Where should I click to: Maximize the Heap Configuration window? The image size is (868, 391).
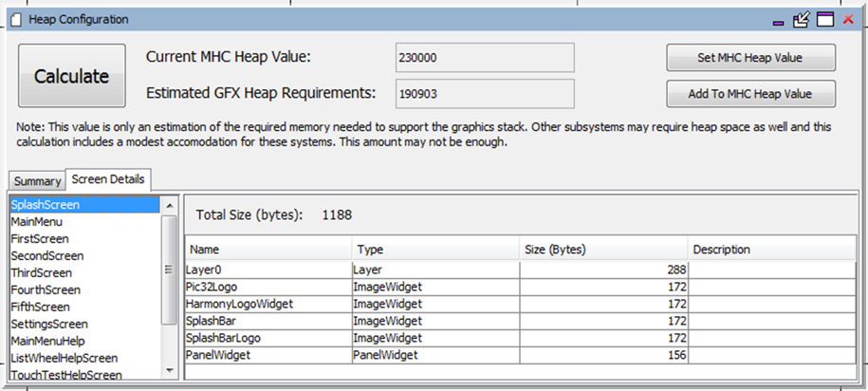tap(825, 20)
